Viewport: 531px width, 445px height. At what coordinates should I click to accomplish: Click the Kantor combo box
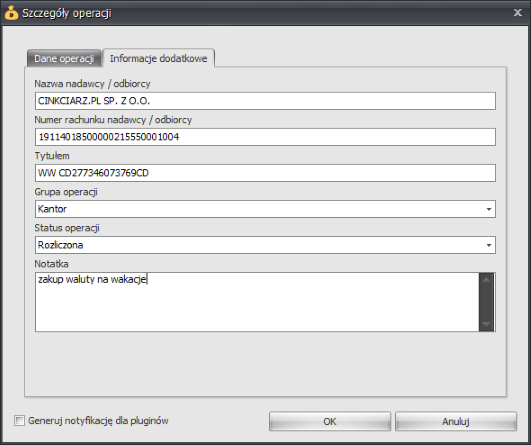(x=265, y=209)
